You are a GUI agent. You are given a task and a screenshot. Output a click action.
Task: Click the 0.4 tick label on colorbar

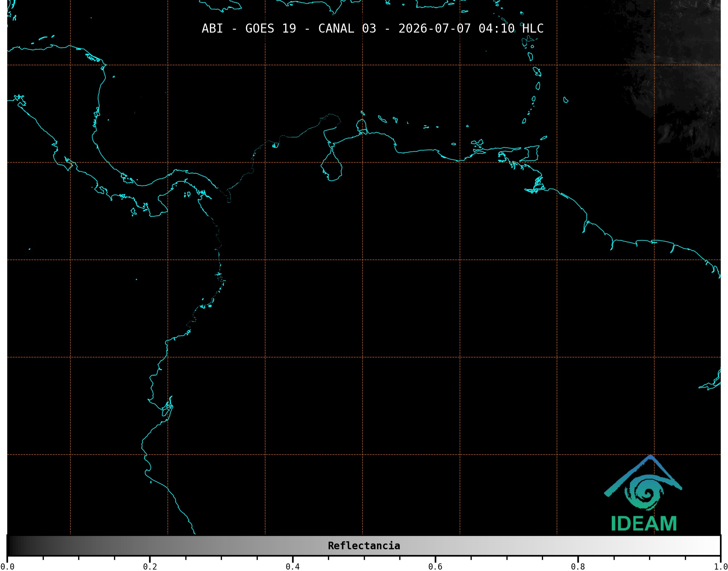pos(293,566)
